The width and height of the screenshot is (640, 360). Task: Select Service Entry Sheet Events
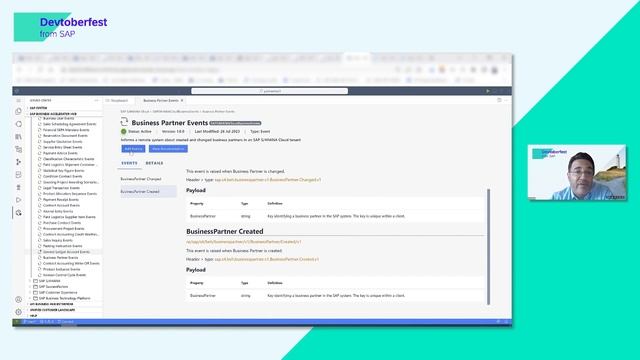tap(62, 147)
